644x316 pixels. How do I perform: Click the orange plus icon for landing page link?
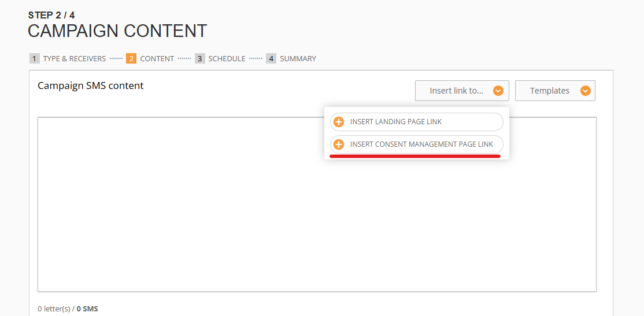click(339, 122)
